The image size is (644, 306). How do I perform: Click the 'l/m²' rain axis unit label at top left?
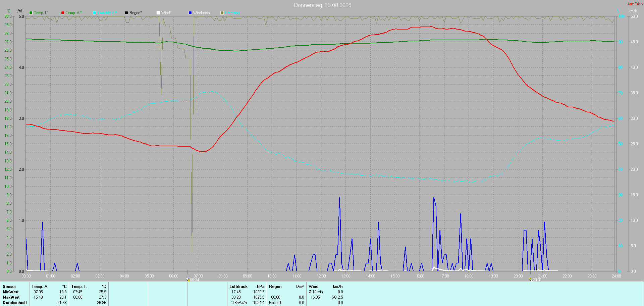pyautogui.click(x=19, y=11)
